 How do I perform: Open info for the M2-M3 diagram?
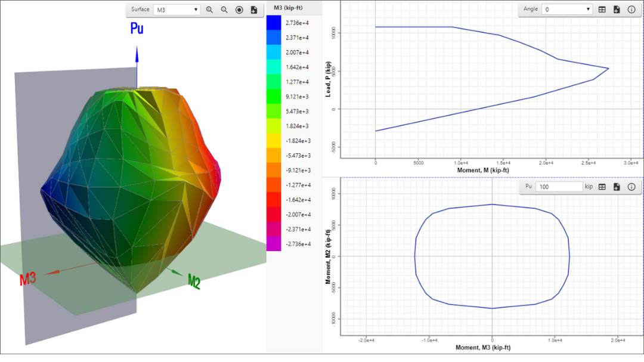[631, 187]
